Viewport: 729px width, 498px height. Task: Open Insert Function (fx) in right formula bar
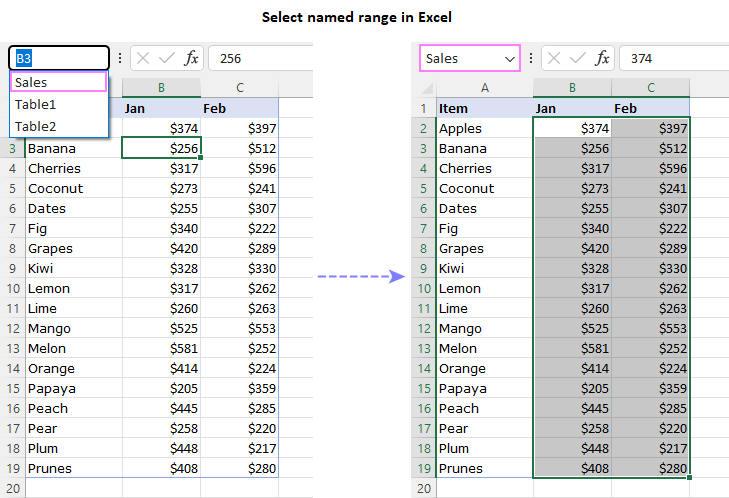tap(602, 58)
